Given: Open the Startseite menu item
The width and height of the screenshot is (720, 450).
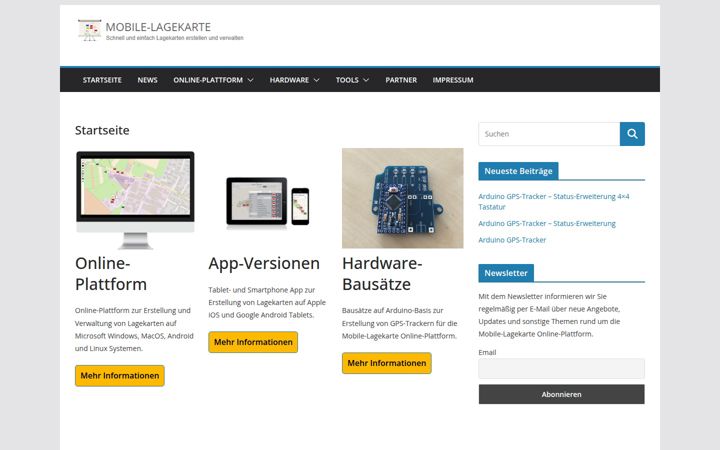Looking at the screenshot, I should (x=102, y=80).
